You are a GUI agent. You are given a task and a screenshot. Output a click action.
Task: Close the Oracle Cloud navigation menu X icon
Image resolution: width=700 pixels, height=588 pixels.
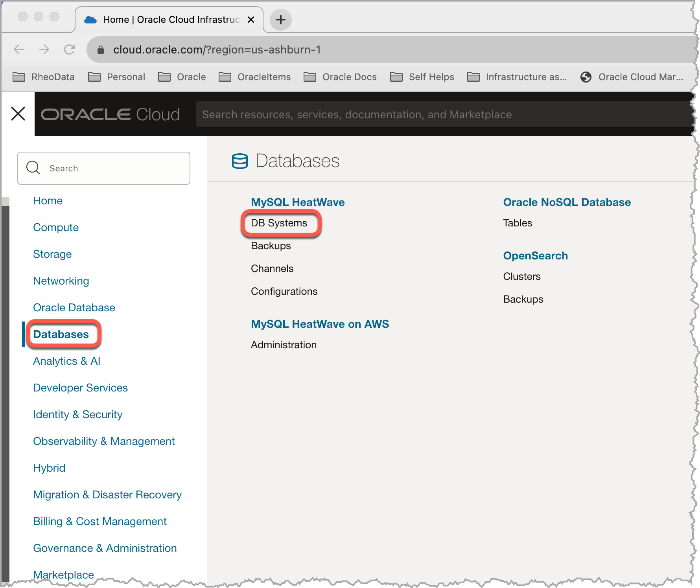coord(18,114)
